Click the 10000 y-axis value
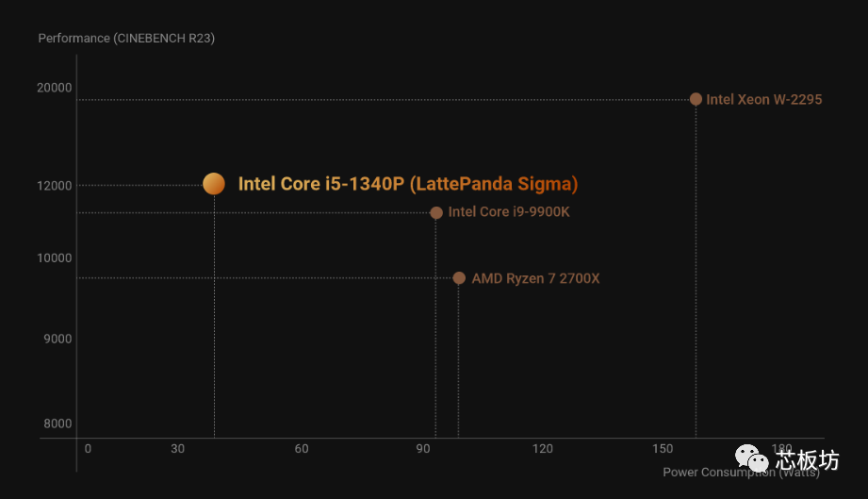868x499 pixels. tap(55, 258)
